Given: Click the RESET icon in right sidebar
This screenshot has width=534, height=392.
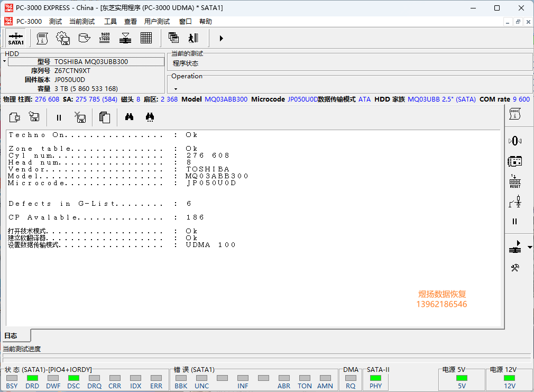Looking at the screenshot, I should (515, 181).
